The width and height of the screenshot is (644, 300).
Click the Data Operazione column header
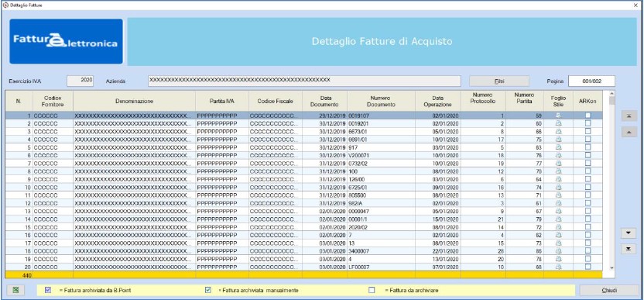coord(438,102)
